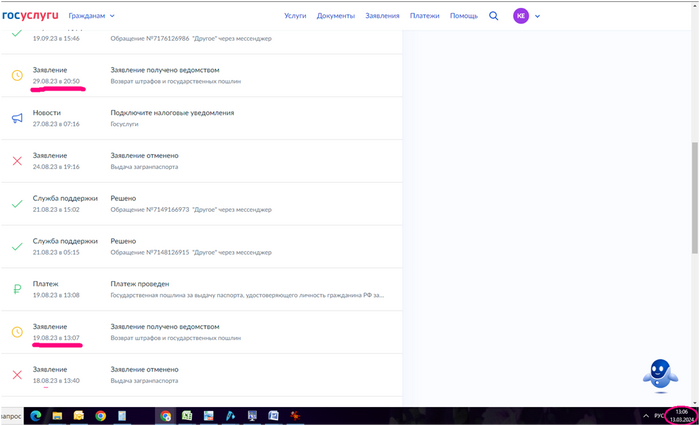Open the Gosuslugi logo home link
The image size is (700, 426).
point(30,16)
